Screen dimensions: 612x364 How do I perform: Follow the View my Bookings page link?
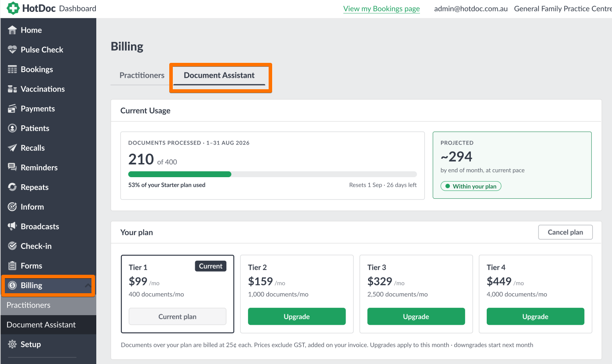click(382, 9)
